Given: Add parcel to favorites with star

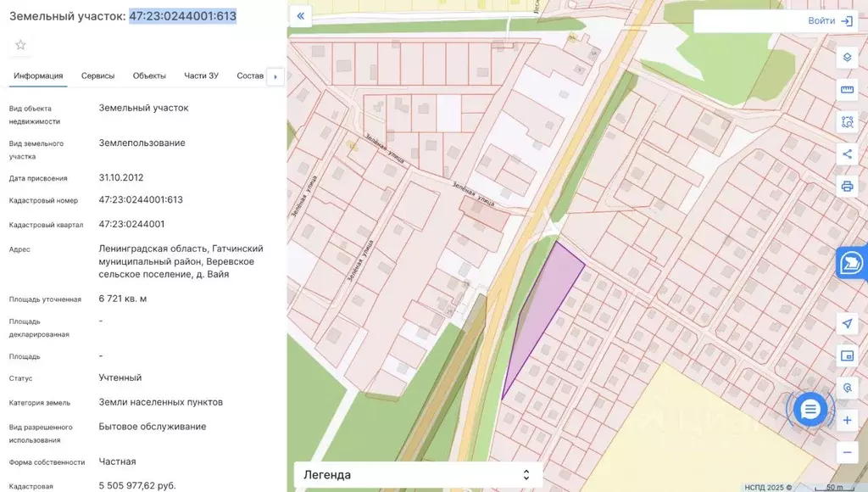Looking at the screenshot, I should (x=20, y=44).
